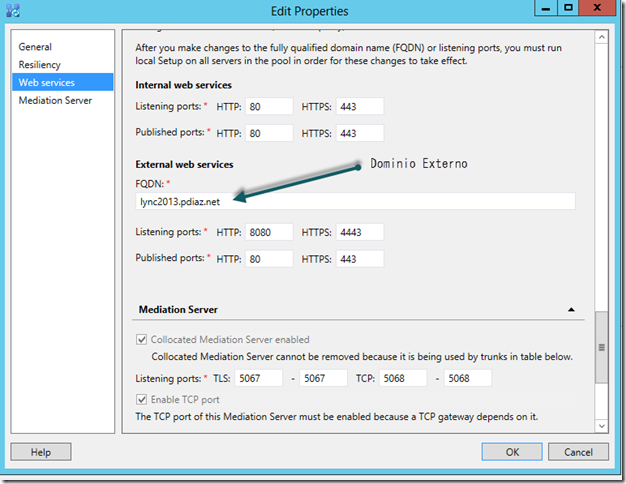Select Resiliency in the left pane

pyautogui.click(x=40, y=65)
